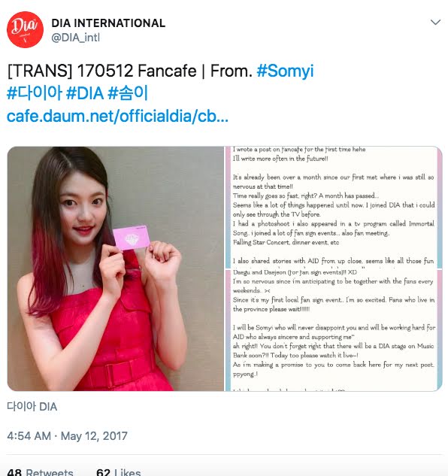Open the DIA red profile avatar
This screenshot has width=448, height=476.
pos(26,30)
